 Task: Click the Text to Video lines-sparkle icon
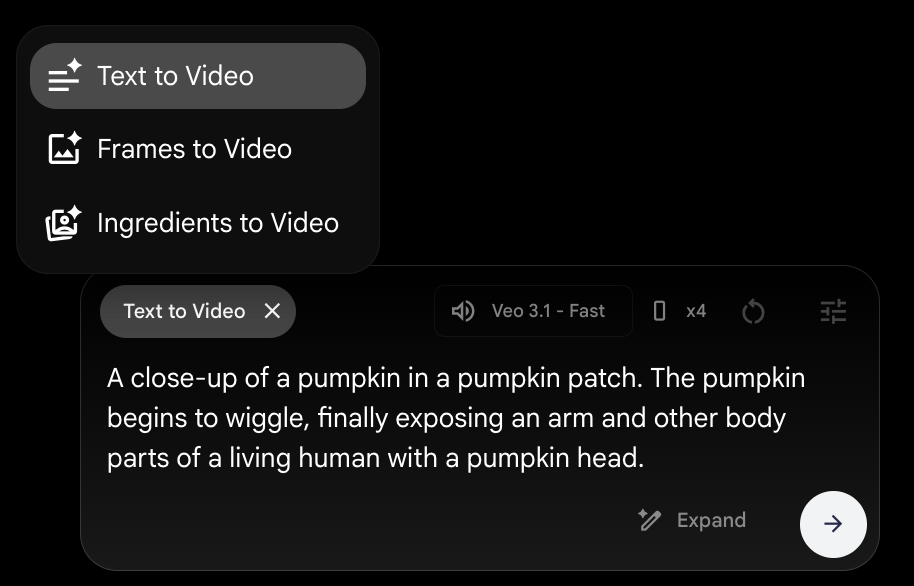pyautogui.click(x=65, y=76)
